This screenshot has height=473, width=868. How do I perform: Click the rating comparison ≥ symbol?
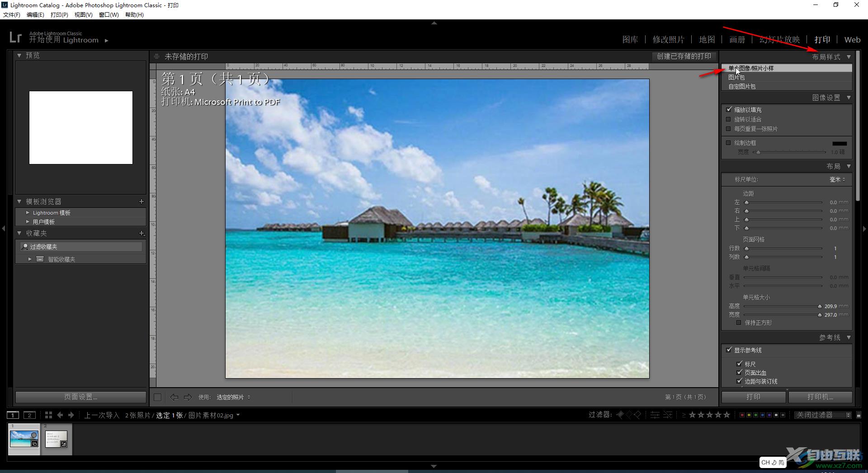point(684,415)
